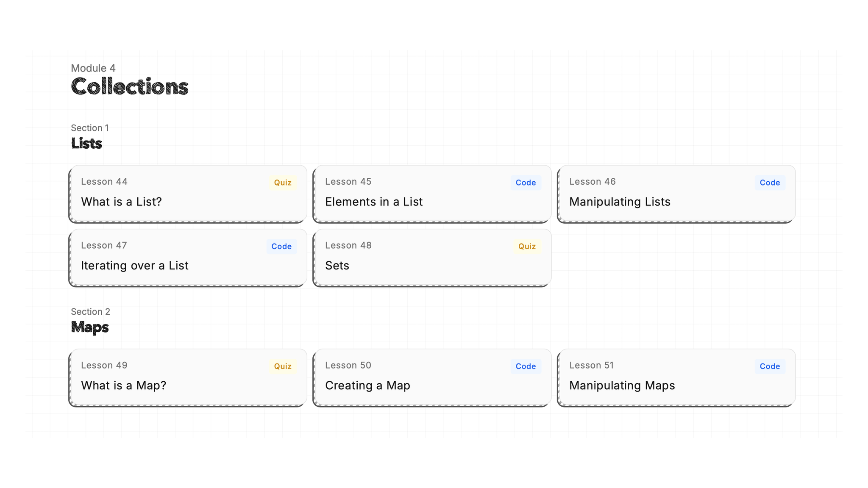Screen dimensions: 868x488
Task: Click the 'Module 4' label text
Action: [x=93, y=68]
